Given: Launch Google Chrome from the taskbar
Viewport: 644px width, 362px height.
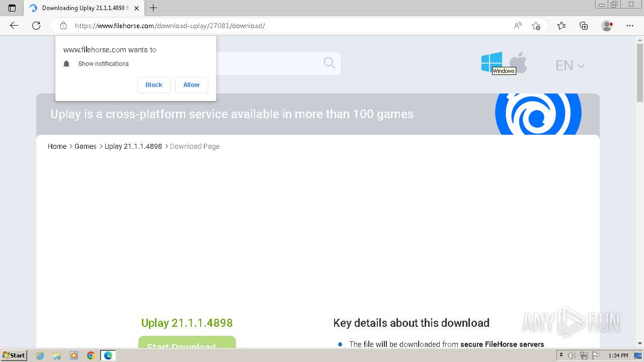Looking at the screenshot, I should [x=91, y=355].
